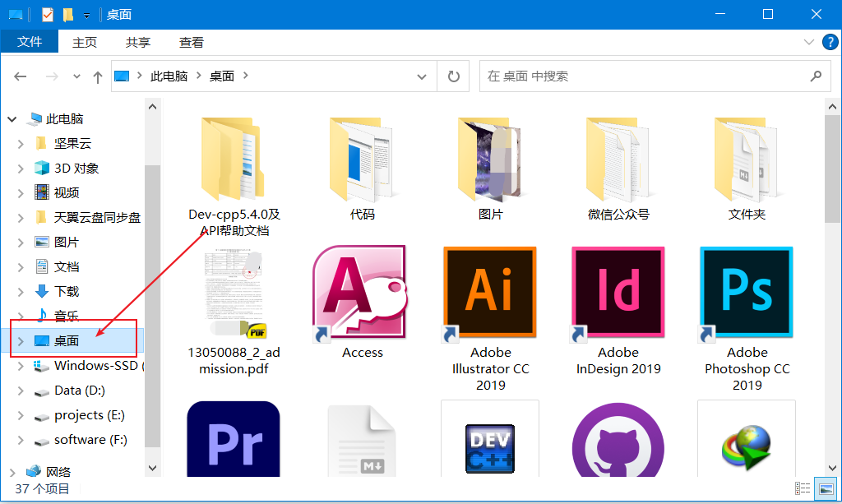Image resolution: width=842 pixels, height=504 pixels.
Task: Refresh the 桌面 folder view
Action: click(453, 75)
